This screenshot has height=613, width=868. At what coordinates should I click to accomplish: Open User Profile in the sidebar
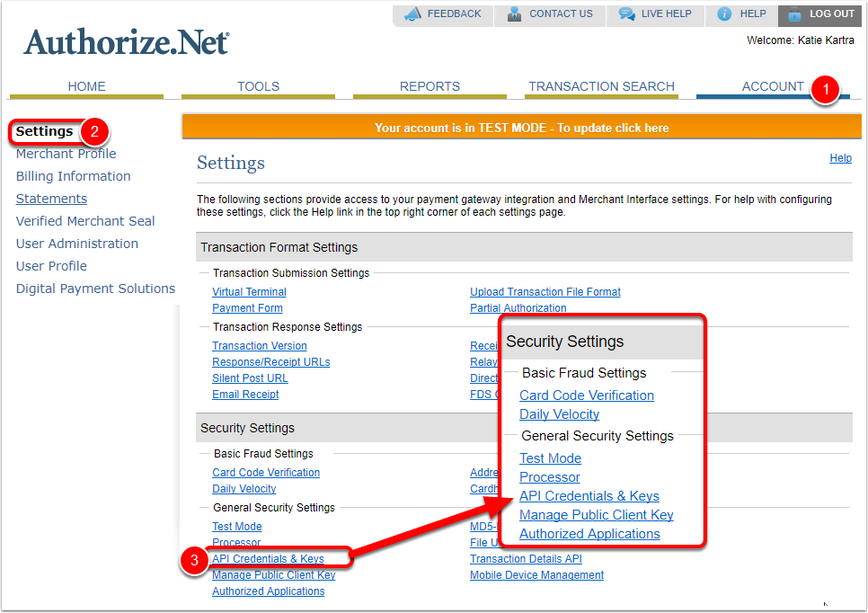click(x=51, y=266)
